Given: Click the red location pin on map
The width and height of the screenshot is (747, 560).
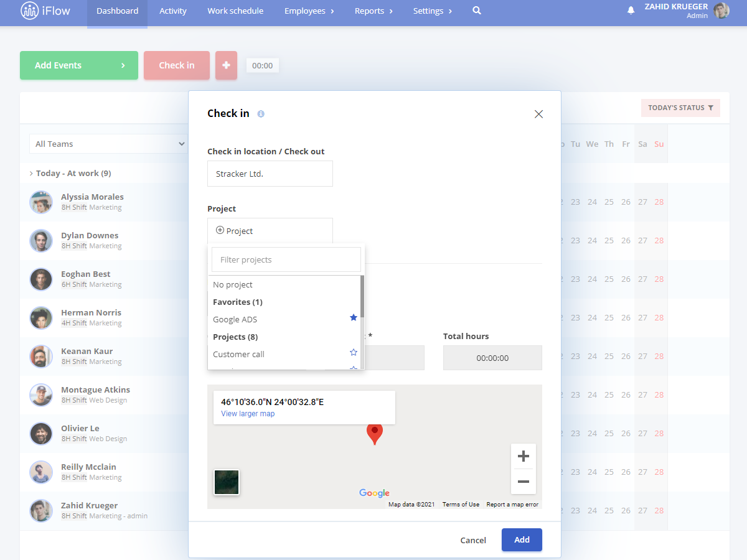Looking at the screenshot, I should coord(374,434).
